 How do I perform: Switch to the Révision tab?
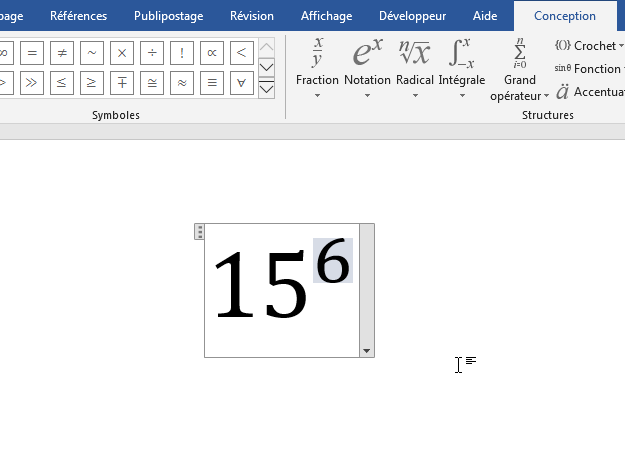[x=251, y=16]
